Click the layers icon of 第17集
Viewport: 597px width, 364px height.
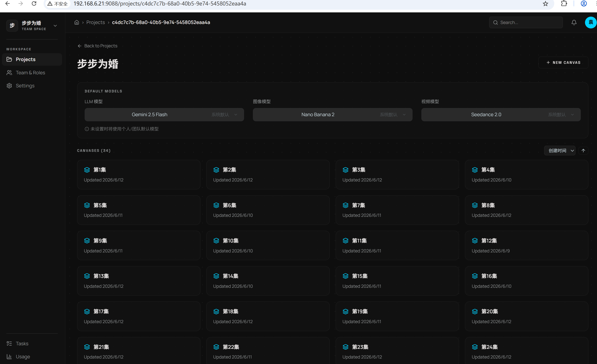point(87,311)
